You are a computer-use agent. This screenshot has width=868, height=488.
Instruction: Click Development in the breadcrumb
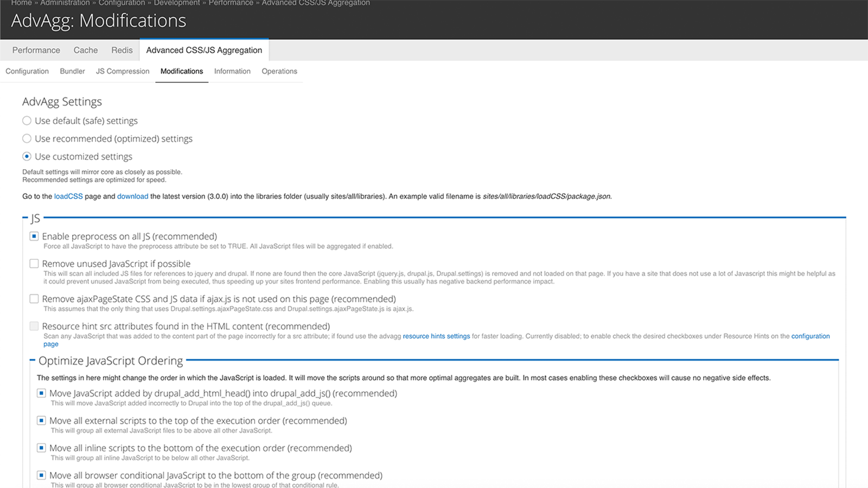177,3
